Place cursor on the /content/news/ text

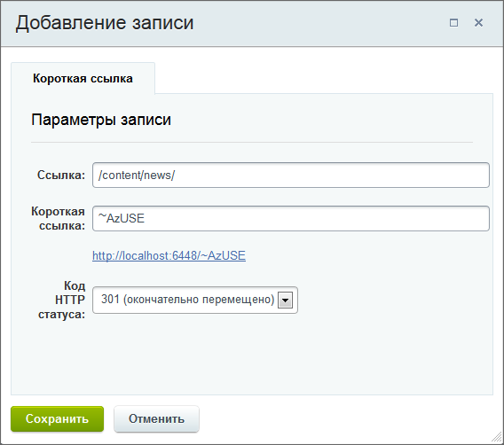137,175
